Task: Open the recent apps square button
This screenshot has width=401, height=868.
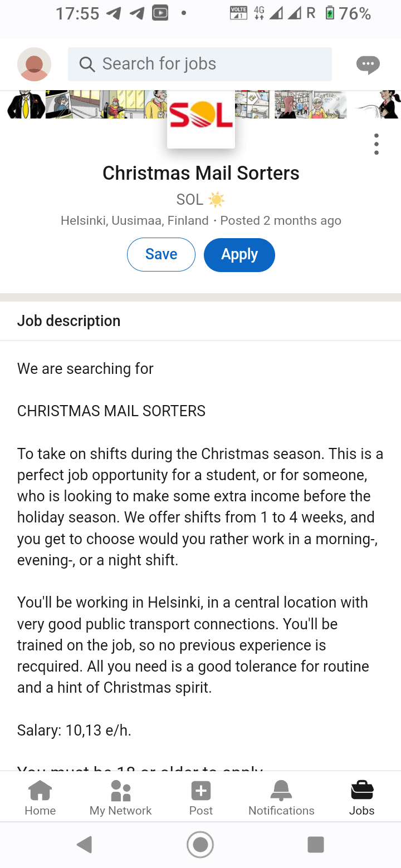Action: pos(316,845)
